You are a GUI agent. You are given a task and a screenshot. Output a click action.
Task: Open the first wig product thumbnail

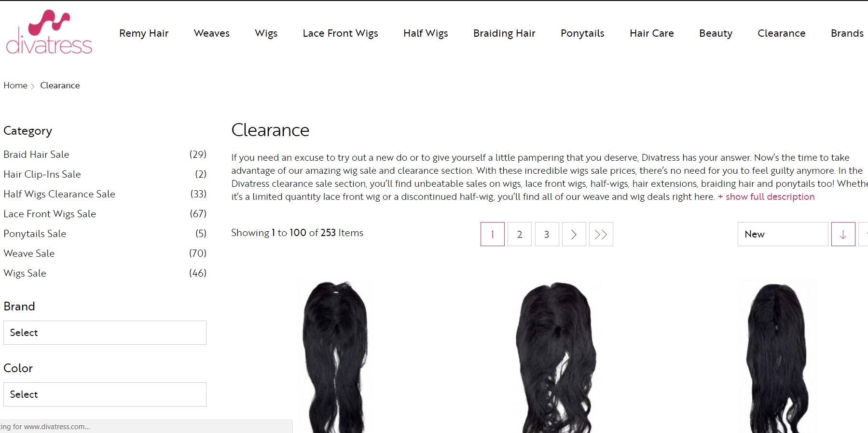point(335,356)
